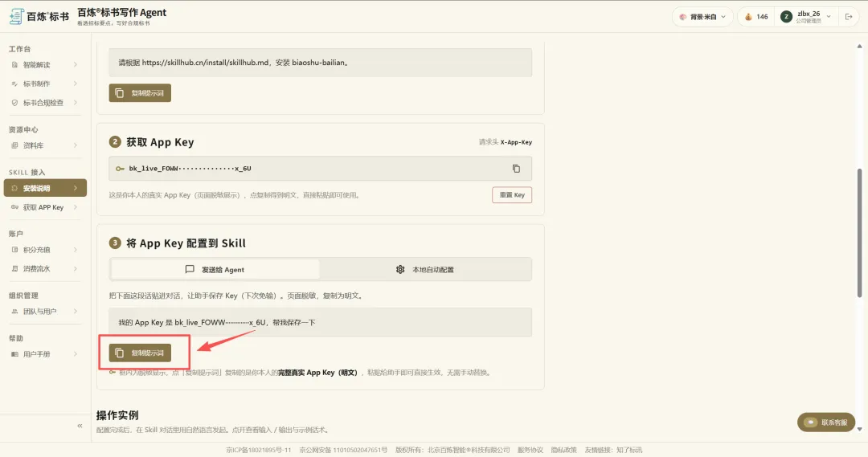Click the scrollbar down arrow
The image size is (868, 457).
(859, 429)
